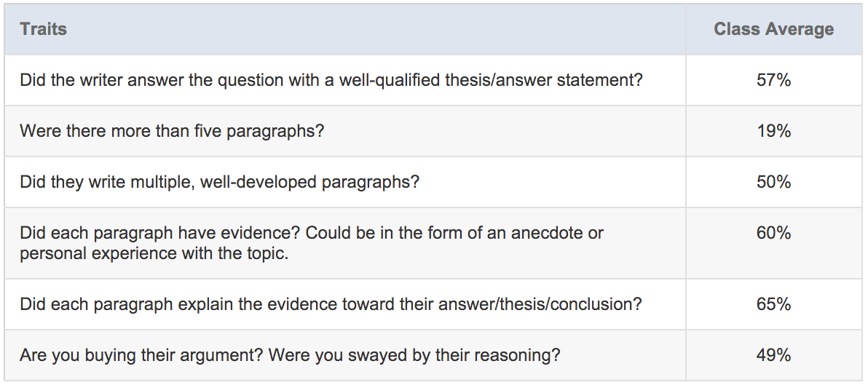The width and height of the screenshot is (868, 385).
Task: Click the 65% class average value
Action: (x=774, y=304)
